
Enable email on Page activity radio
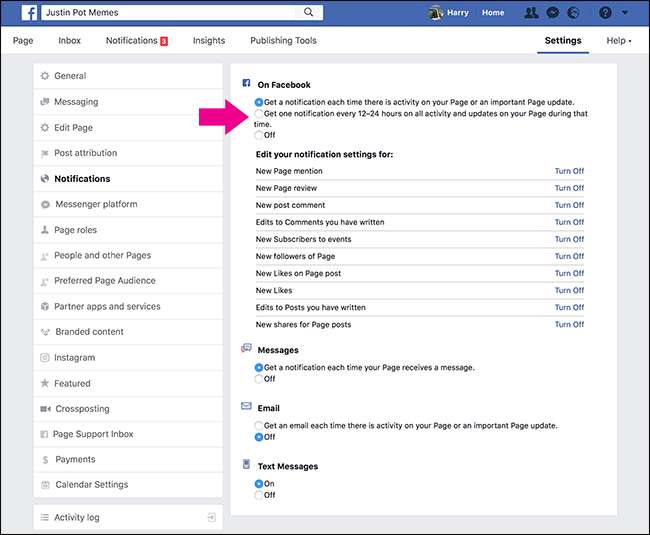(x=260, y=425)
